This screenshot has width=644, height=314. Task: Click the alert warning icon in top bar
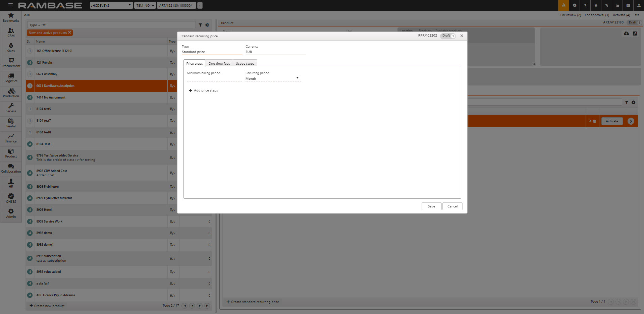coord(563,5)
